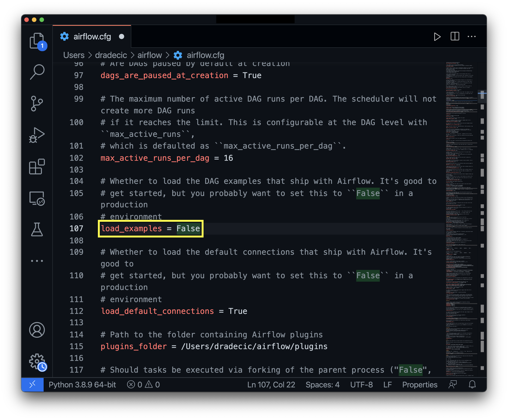Open additional views ellipsis in activity bar
508x420 pixels.
[37, 261]
